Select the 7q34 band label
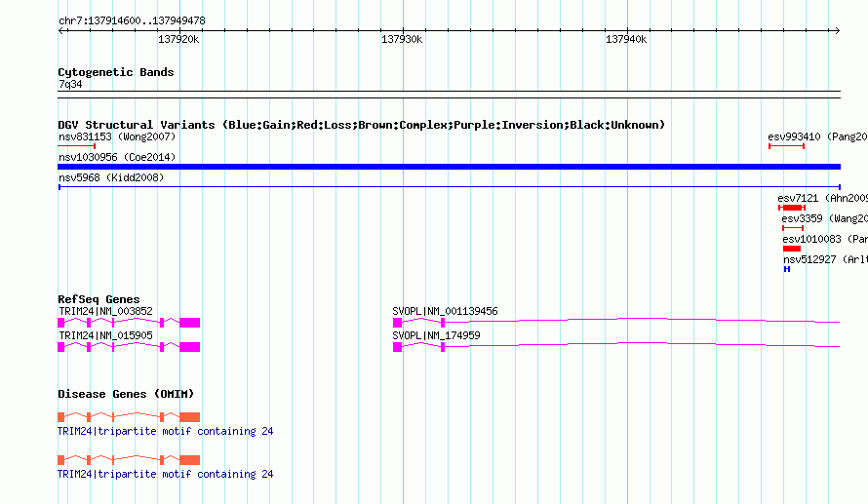The image size is (868, 504). point(70,84)
